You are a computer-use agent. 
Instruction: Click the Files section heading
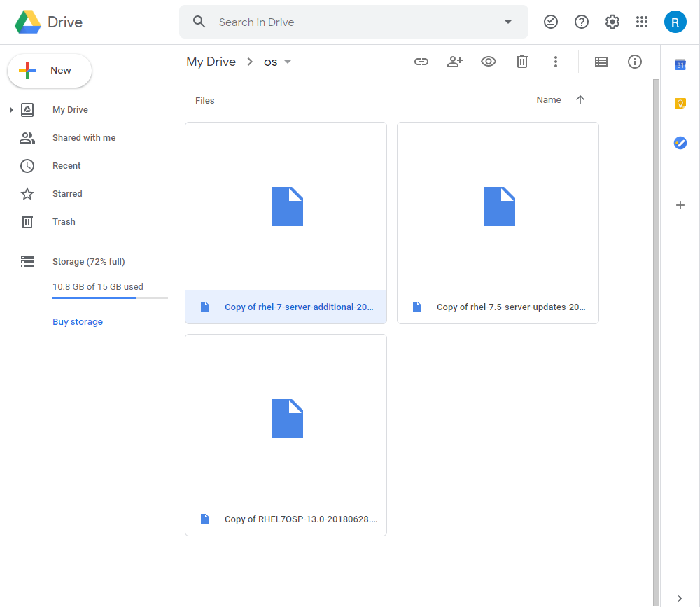pyautogui.click(x=205, y=101)
